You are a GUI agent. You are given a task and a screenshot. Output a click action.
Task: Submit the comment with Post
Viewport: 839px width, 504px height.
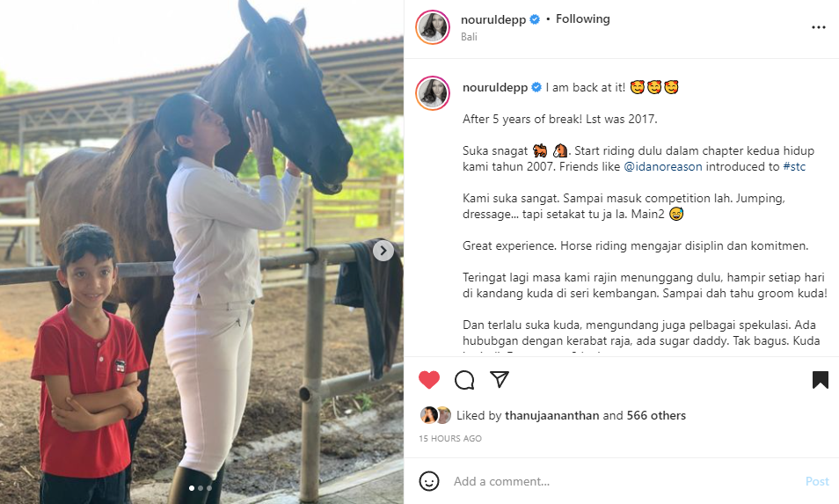[x=817, y=481]
